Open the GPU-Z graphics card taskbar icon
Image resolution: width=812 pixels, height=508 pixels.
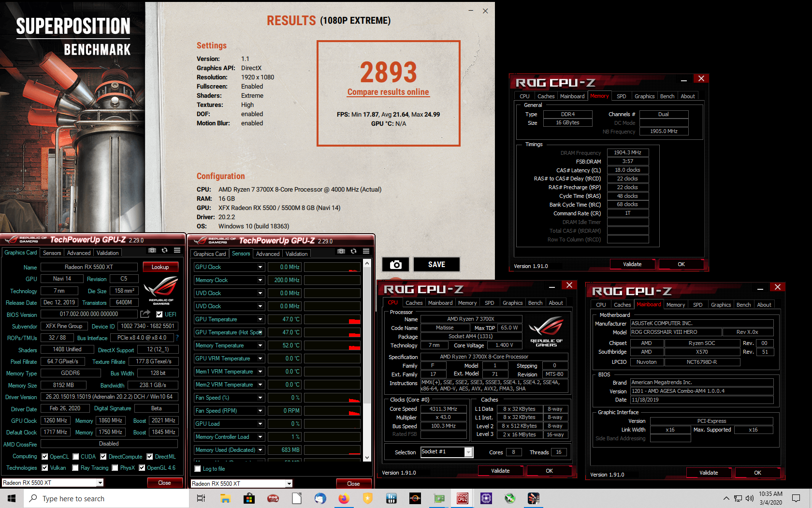(439, 498)
